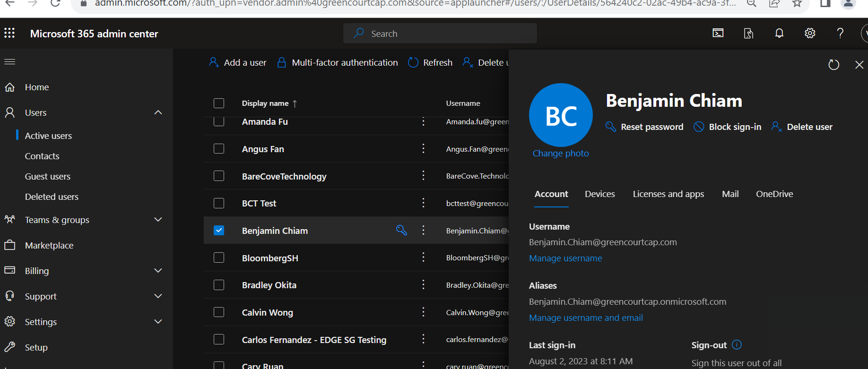868x369 pixels.
Task: Click browser share icon
Action: click(x=774, y=3)
